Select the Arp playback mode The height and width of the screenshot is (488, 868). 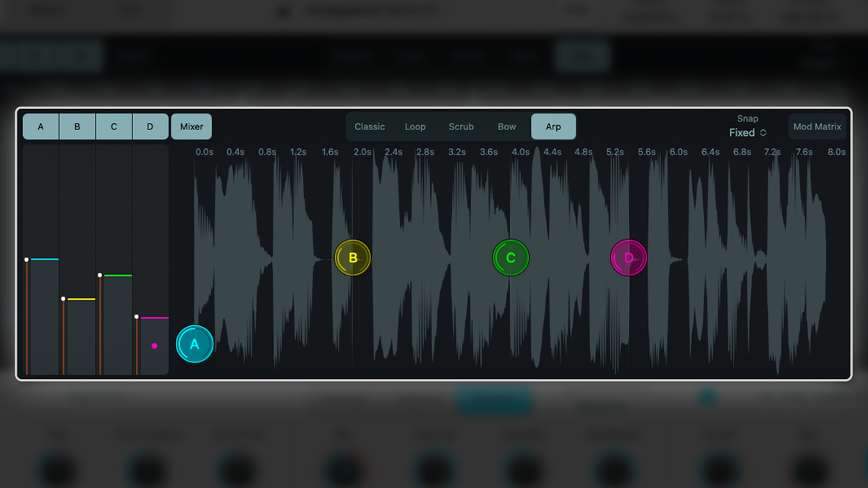pos(553,126)
